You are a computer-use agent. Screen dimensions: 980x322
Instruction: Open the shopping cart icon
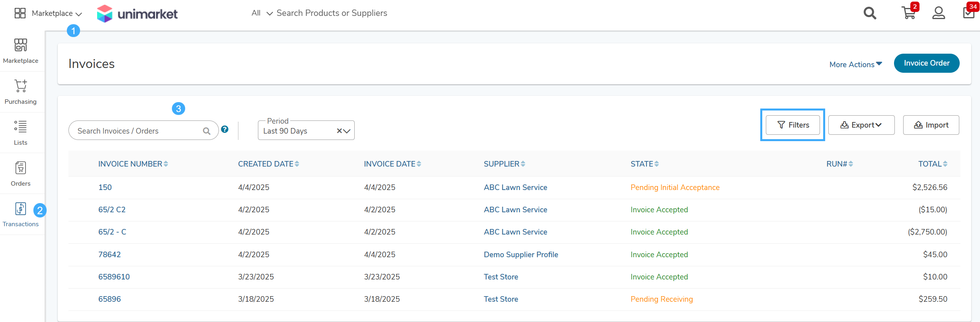coord(909,13)
